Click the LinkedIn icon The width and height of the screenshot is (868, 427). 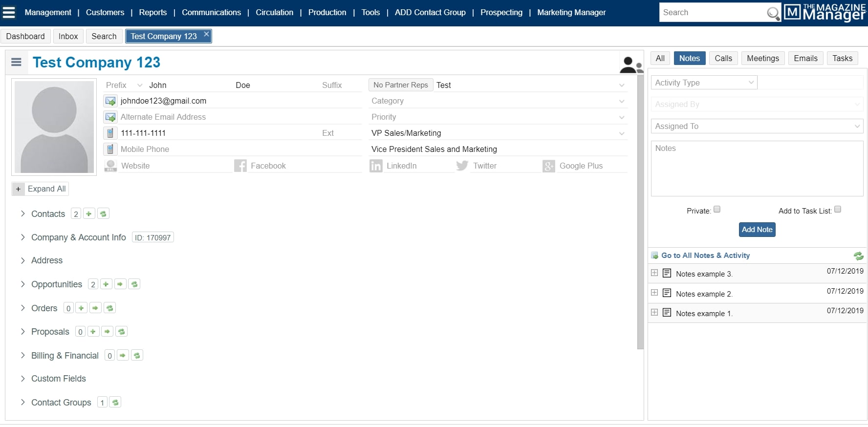376,166
